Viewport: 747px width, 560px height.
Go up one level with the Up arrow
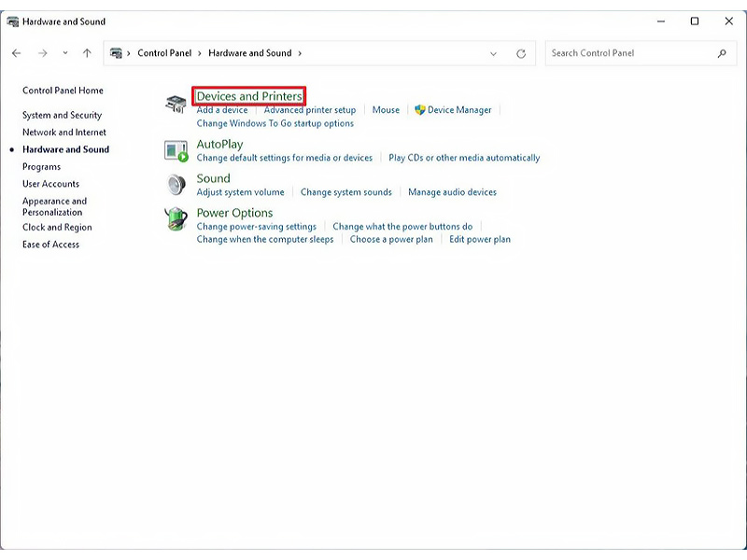(x=87, y=53)
